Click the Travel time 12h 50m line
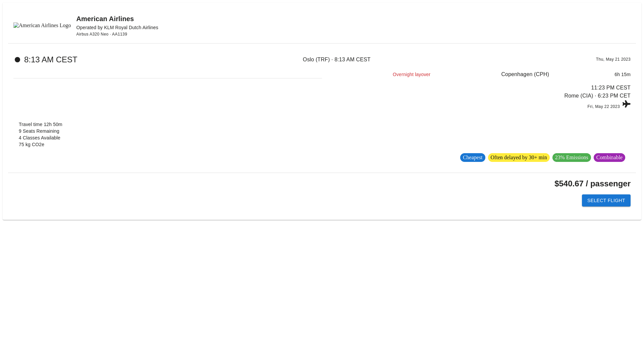The width and height of the screenshot is (644, 362). click(41, 124)
